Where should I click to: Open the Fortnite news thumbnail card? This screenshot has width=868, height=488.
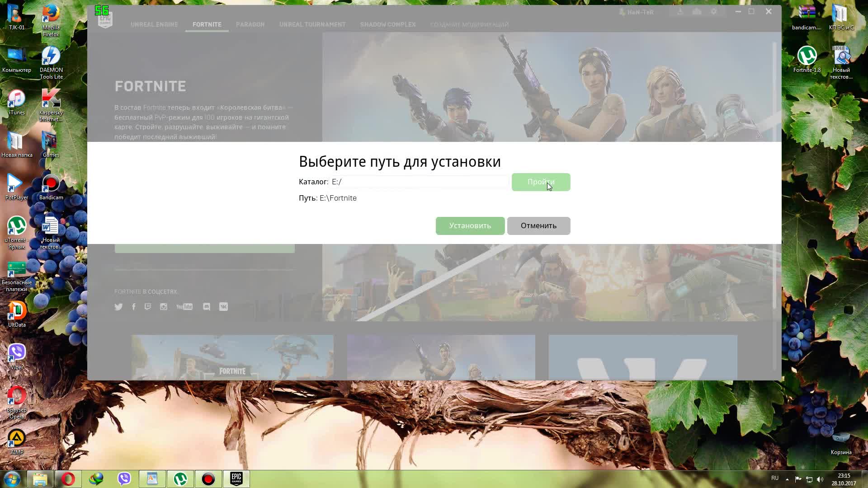pos(232,357)
